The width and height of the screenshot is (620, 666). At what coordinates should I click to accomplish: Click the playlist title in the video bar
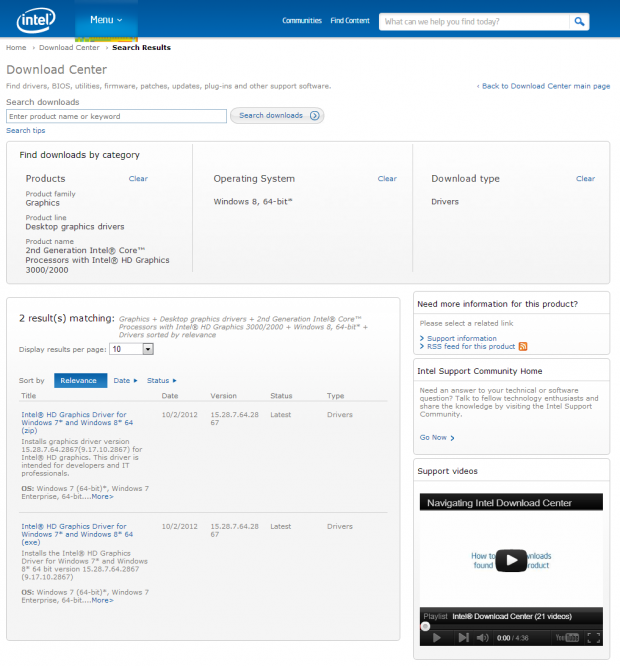click(x=512, y=616)
